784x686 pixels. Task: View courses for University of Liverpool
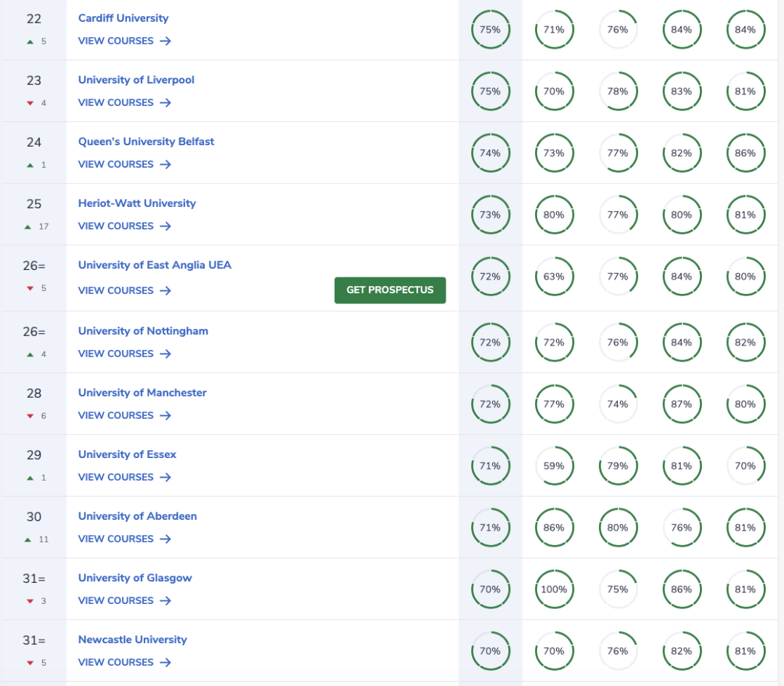coord(125,102)
